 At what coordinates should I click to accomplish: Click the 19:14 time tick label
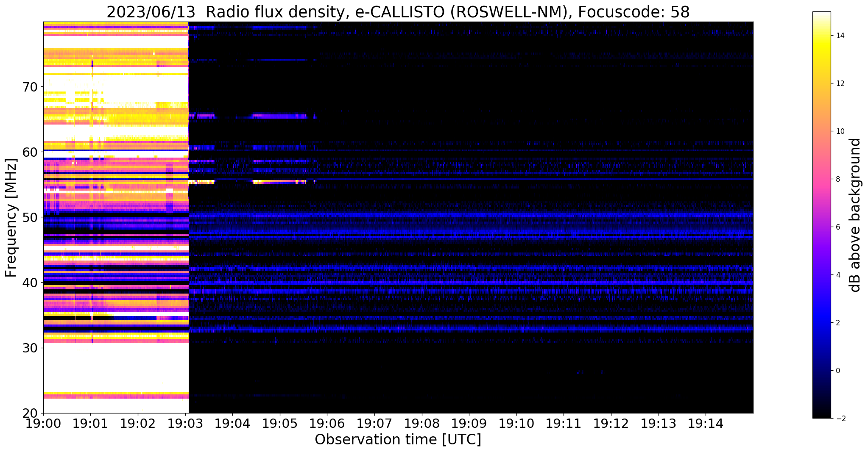tap(706, 423)
